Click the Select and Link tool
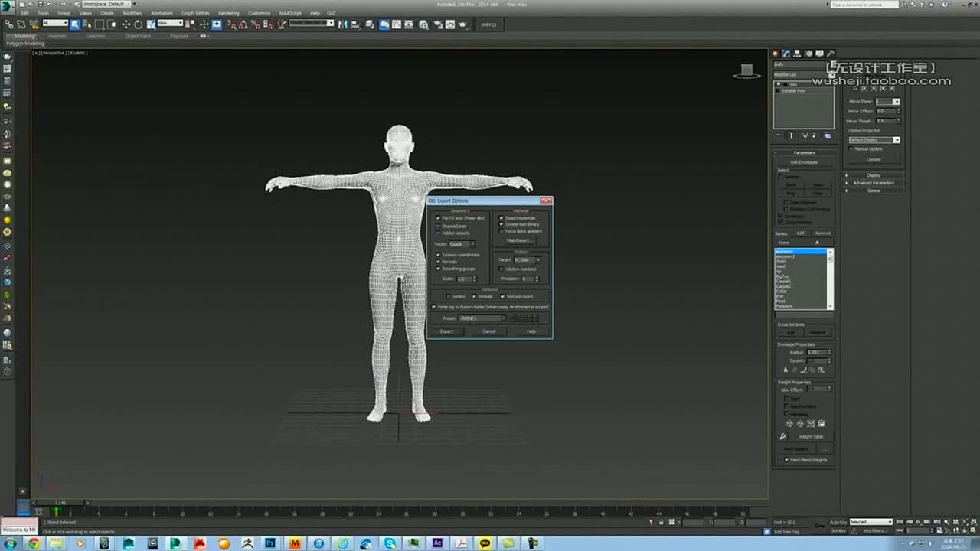This screenshot has height=551, width=980. [8, 24]
